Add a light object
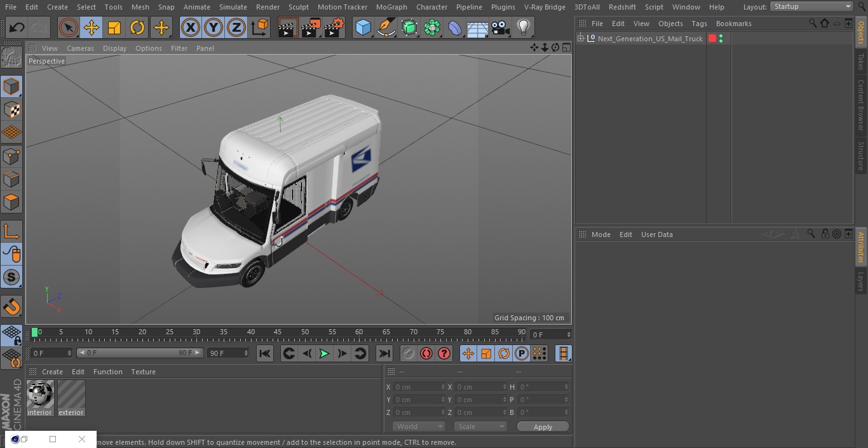 (523, 27)
